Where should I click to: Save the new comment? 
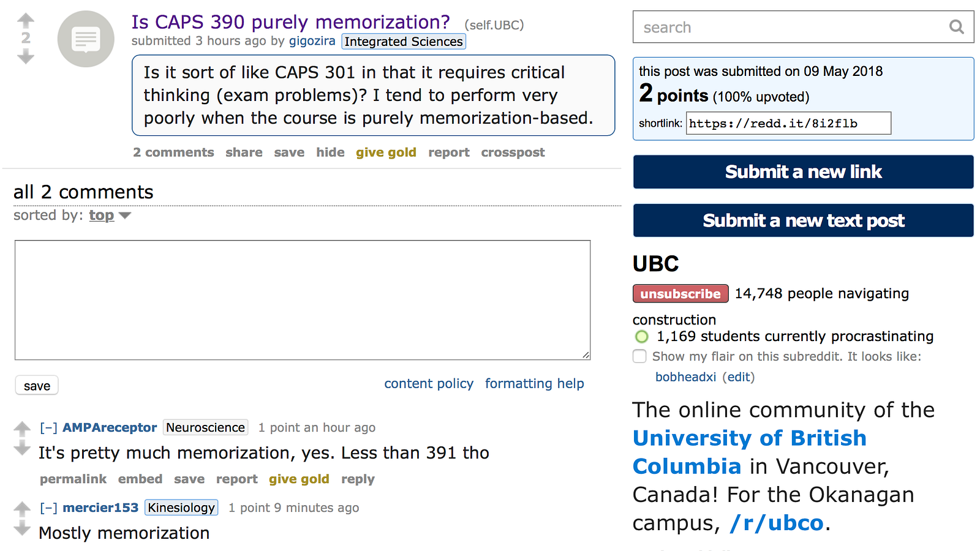click(x=37, y=386)
